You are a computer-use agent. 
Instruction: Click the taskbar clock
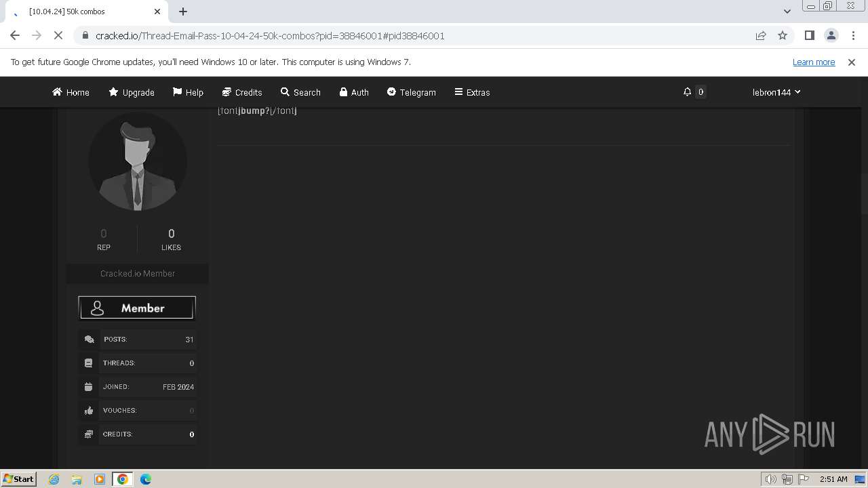[x=833, y=479]
